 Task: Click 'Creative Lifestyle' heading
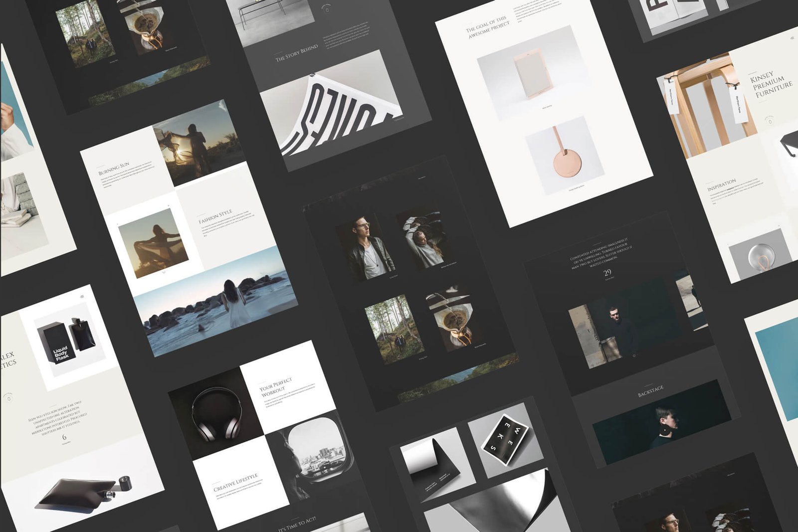click(235, 482)
